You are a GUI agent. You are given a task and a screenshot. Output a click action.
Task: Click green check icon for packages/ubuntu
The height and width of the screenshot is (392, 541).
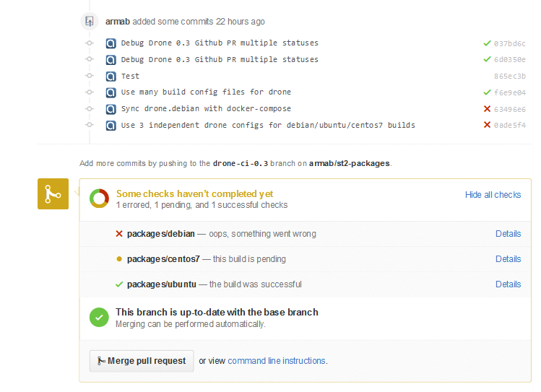click(119, 284)
